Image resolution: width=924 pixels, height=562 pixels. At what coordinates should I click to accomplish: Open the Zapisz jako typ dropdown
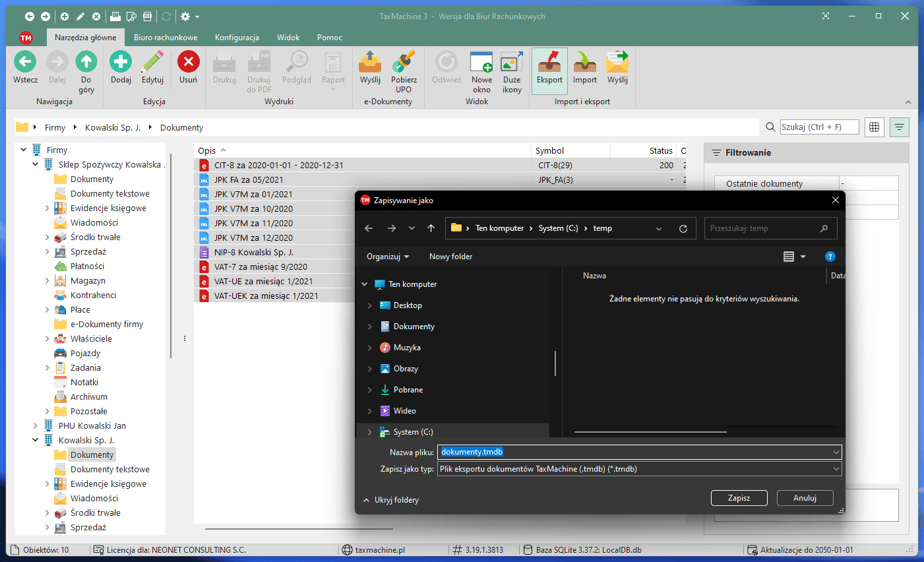point(639,469)
